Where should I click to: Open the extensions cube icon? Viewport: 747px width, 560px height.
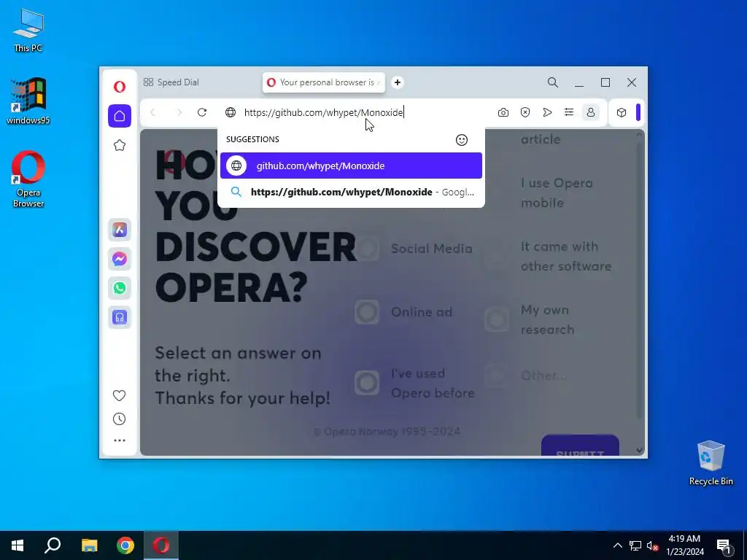coord(622,112)
